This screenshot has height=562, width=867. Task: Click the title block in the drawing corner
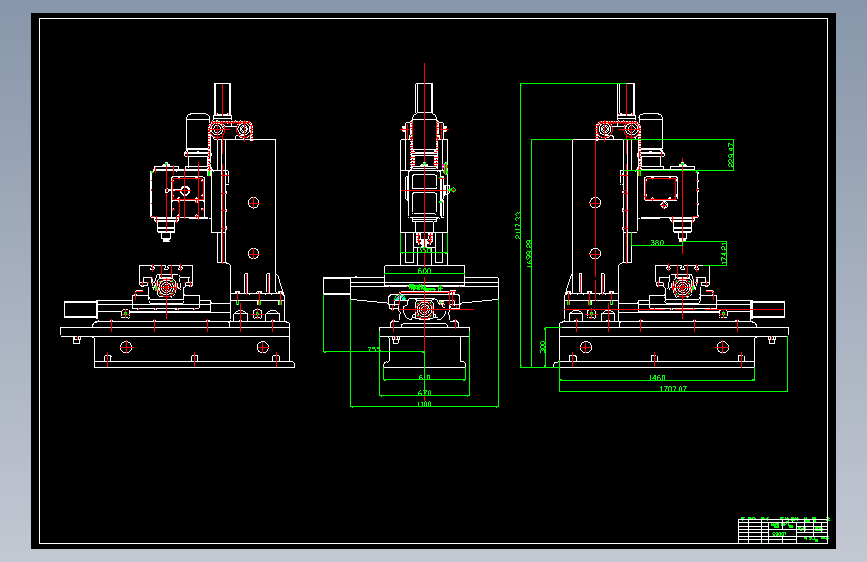(x=784, y=530)
